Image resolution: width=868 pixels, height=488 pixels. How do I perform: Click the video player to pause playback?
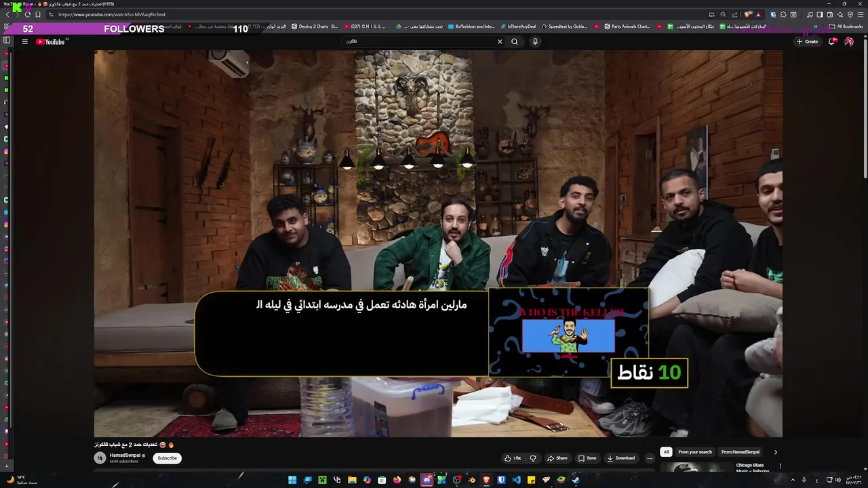[438, 244]
